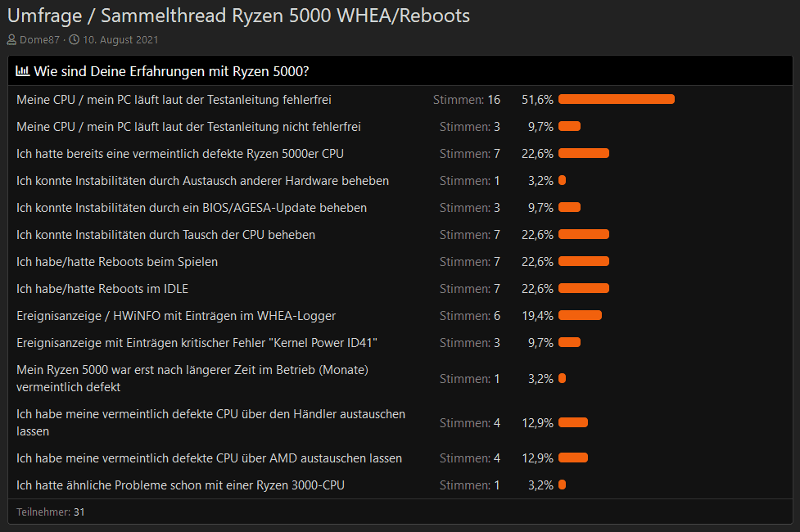Select option Reboots beim Spielen
The height and width of the screenshot is (532, 800).
coord(117,262)
